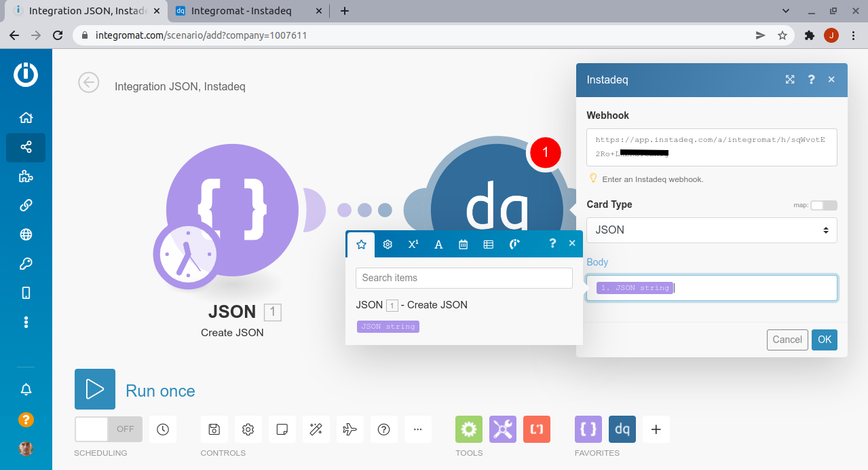This screenshot has width=868, height=470.
Task: Click the Webhook URL field
Action: [x=712, y=147]
